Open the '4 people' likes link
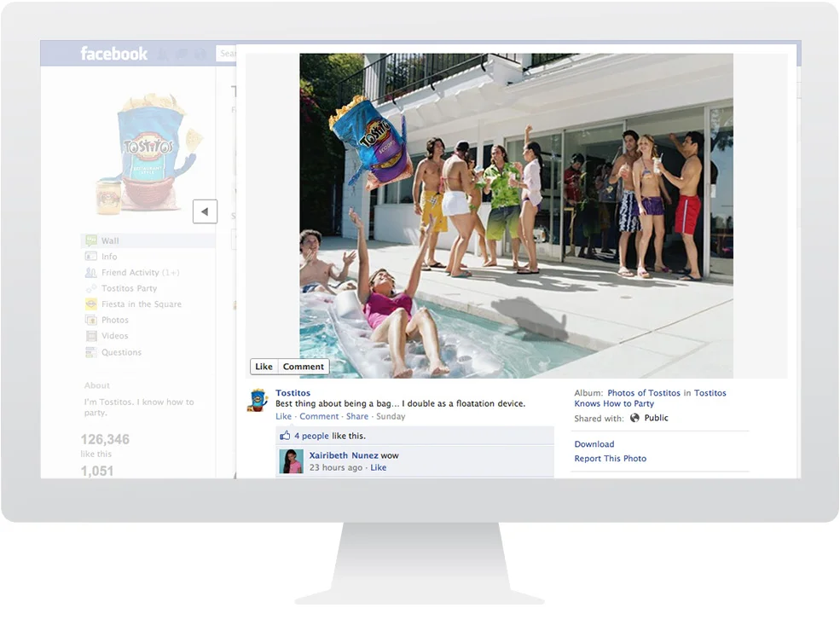 tap(311, 436)
